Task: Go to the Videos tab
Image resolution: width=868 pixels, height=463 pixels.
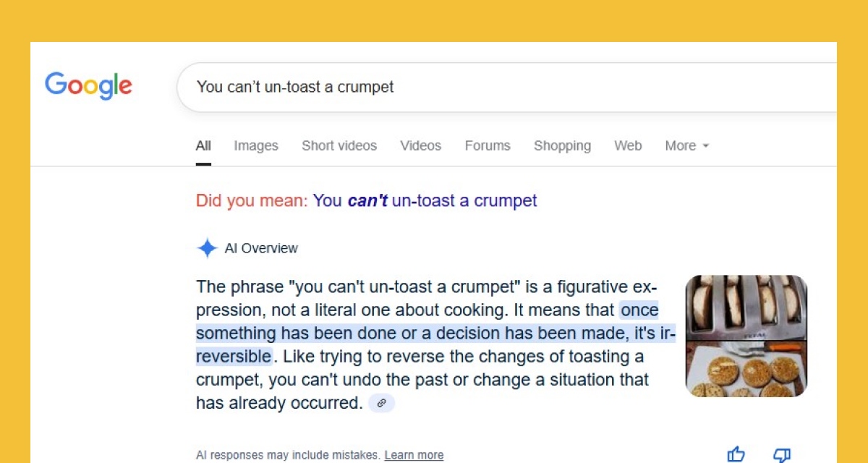Action: [420, 145]
